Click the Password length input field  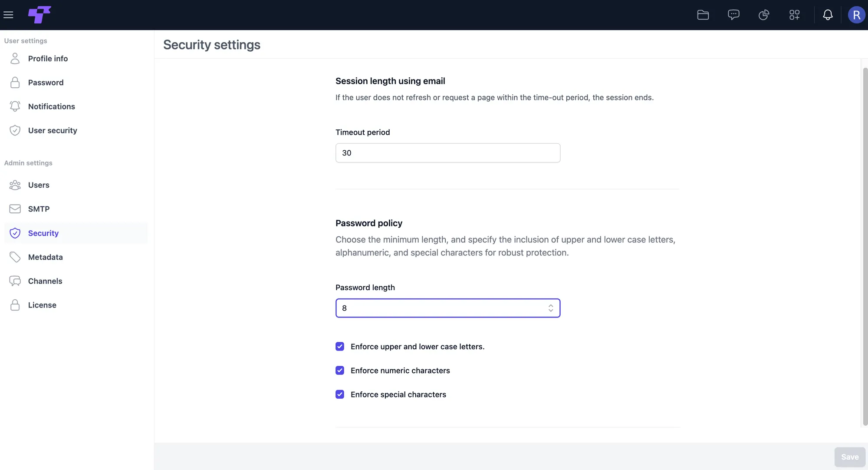[448, 308]
